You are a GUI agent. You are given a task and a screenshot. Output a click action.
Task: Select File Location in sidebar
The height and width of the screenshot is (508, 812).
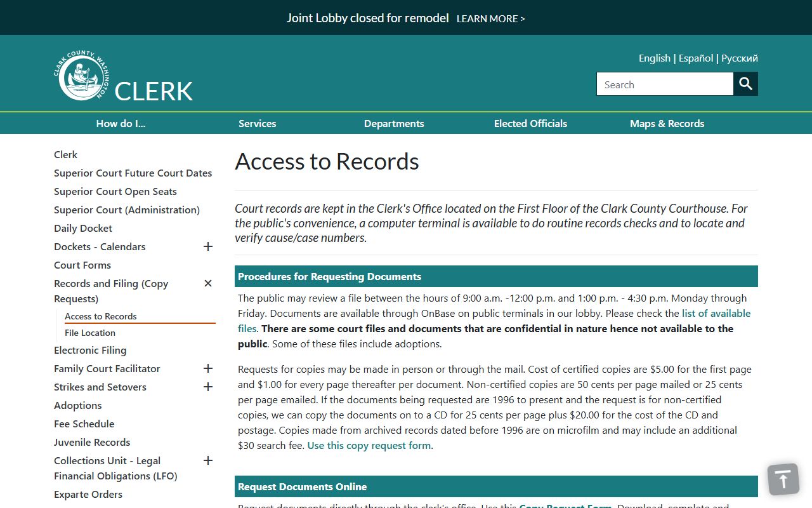[x=90, y=333]
